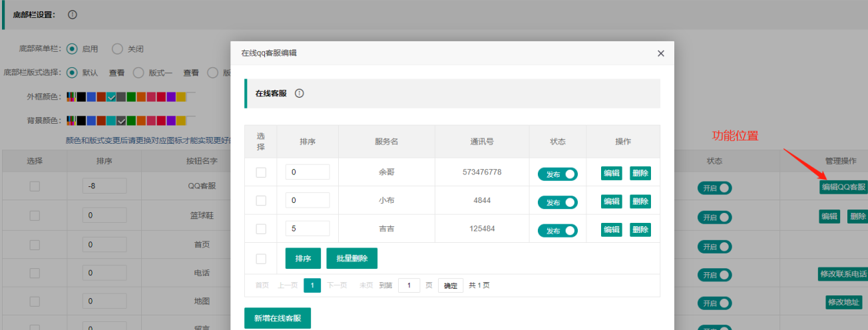Click info icon next to 在线客服 heading
The image size is (868, 330).
[300, 94]
